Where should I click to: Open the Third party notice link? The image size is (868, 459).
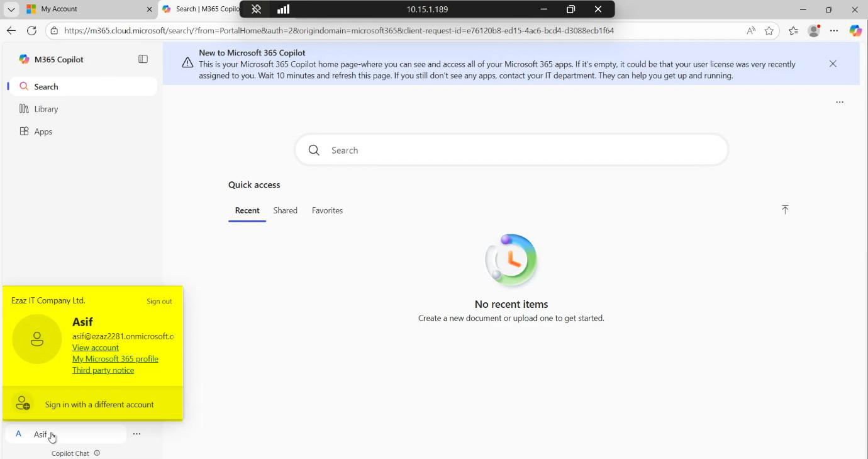103,370
